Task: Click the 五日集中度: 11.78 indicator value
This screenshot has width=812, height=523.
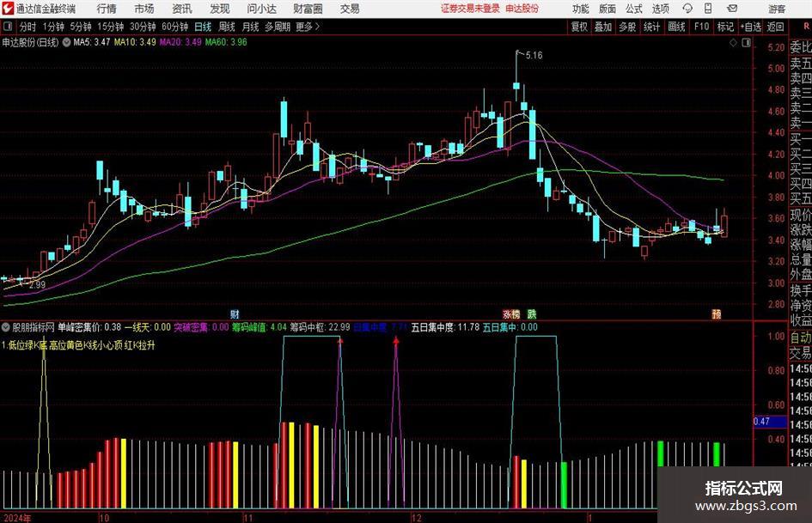Action: (445, 327)
